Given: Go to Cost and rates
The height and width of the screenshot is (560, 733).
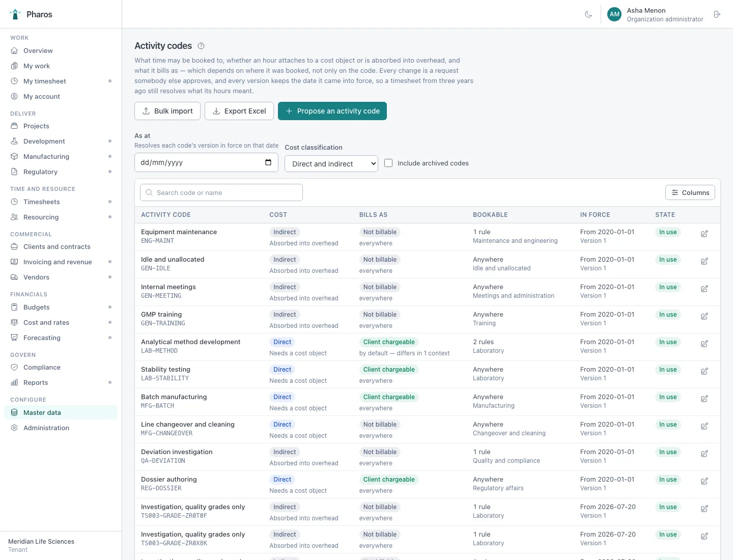Looking at the screenshot, I should (x=61, y=322).
